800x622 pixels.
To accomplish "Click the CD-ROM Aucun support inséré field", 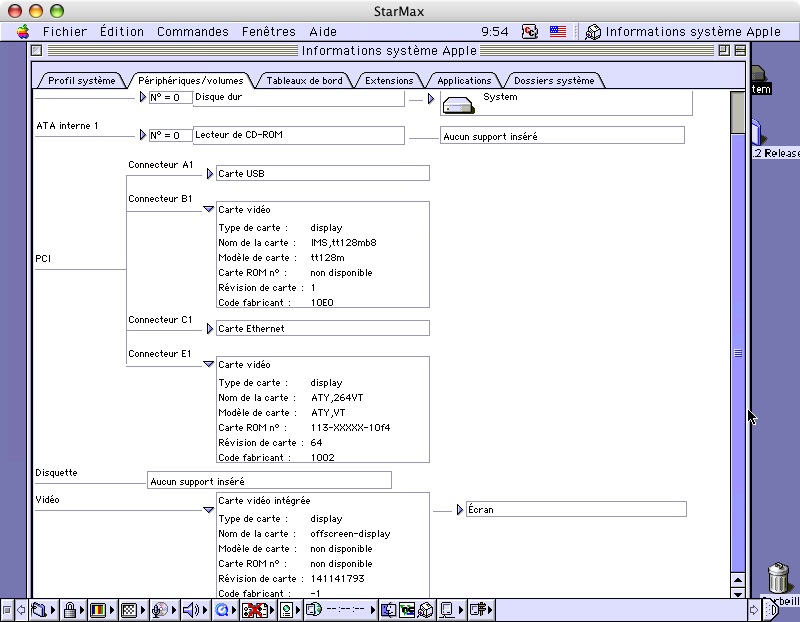I will click(x=562, y=136).
